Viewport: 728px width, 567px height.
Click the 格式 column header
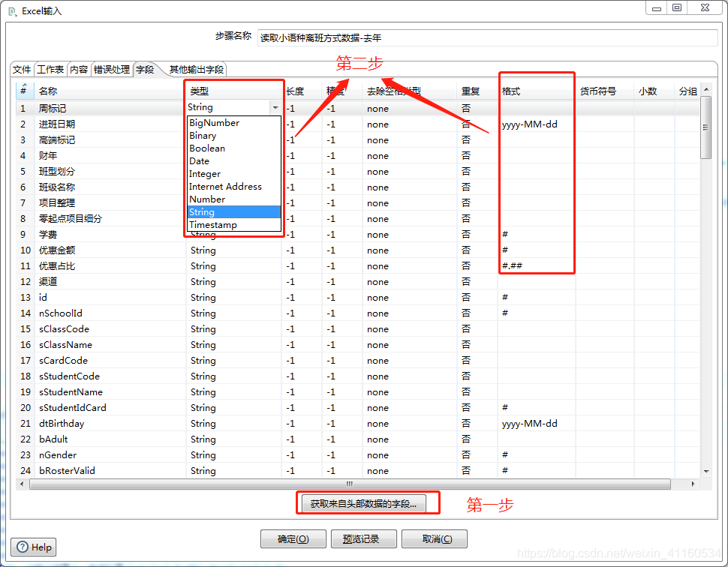pos(537,91)
